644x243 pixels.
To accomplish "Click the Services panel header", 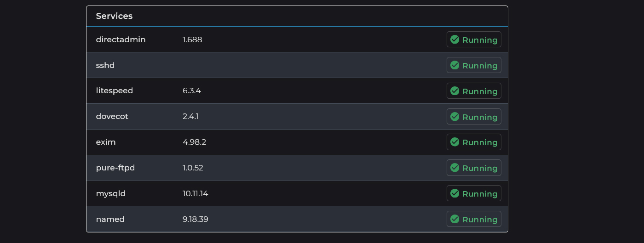I will pos(114,16).
